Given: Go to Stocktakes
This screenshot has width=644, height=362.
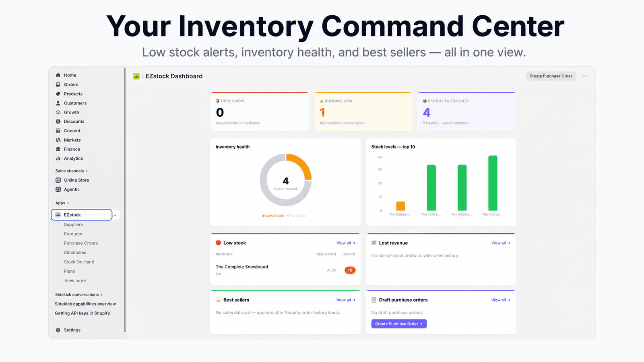Looking at the screenshot, I should tap(75, 253).
